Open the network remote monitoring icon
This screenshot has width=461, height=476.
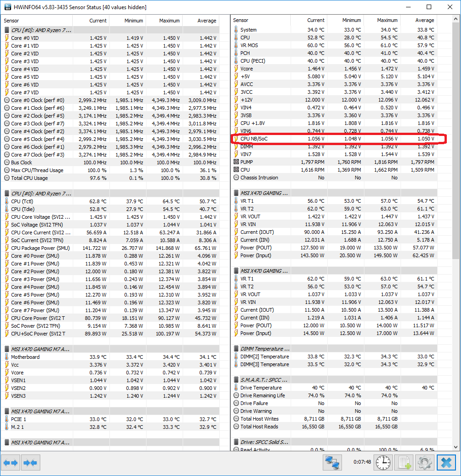[x=332, y=463]
